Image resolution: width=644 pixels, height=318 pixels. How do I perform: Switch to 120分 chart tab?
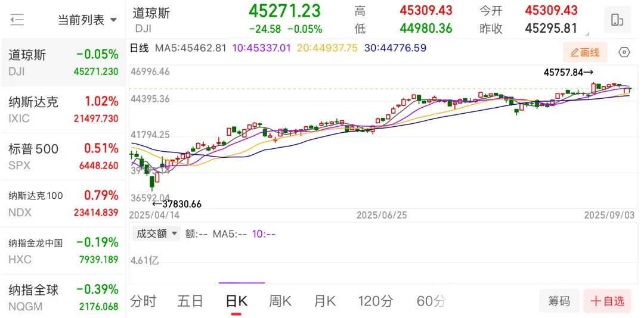(x=376, y=301)
